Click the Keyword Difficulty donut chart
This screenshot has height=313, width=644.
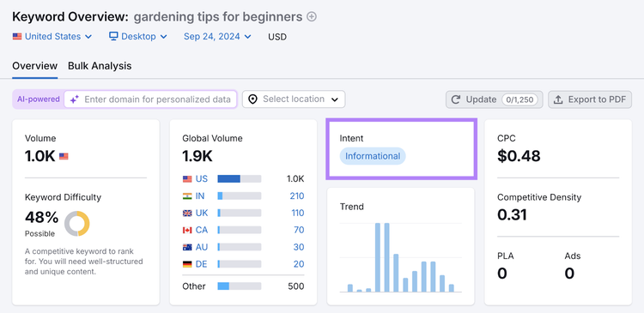coord(76,224)
